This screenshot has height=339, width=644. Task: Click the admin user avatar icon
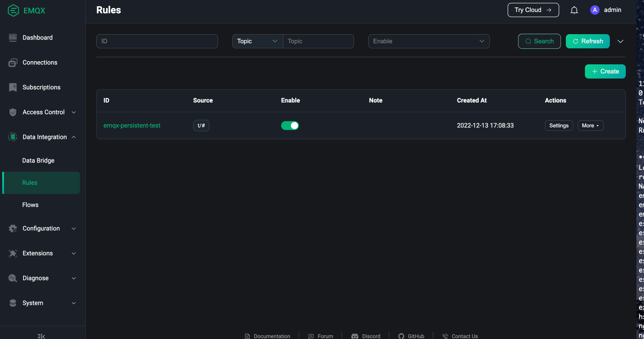pyautogui.click(x=595, y=10)
